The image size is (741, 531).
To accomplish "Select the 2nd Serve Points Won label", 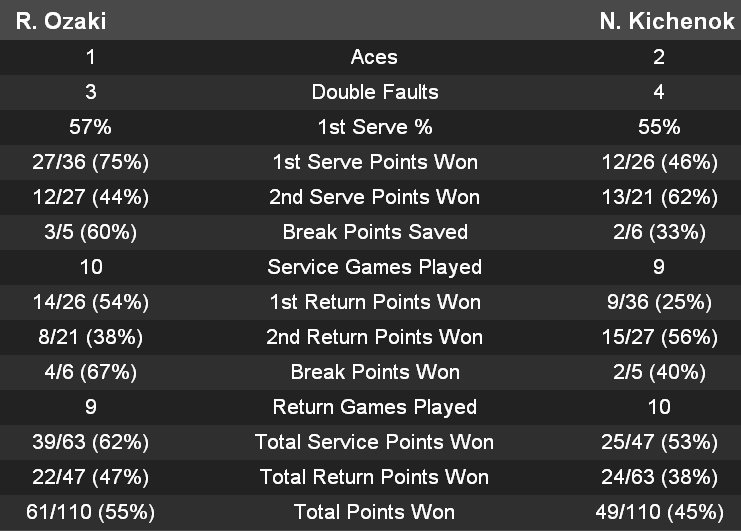I will coord(374,197).
